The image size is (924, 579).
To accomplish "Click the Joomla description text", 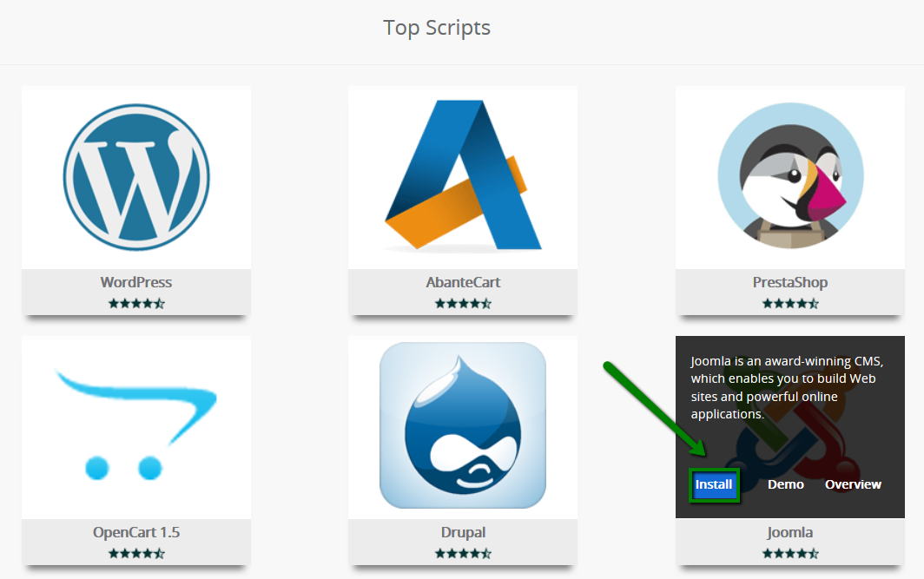I will click(788, 387).
